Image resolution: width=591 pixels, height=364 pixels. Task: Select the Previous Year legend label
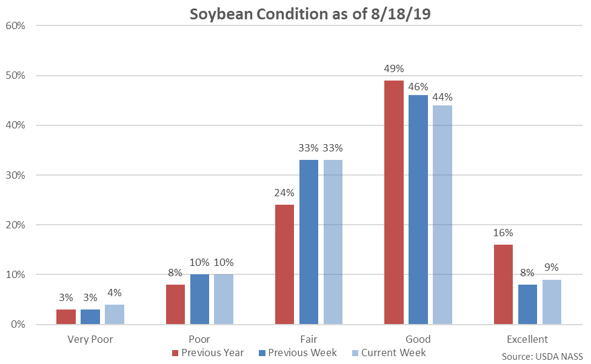tap(213, 353)
